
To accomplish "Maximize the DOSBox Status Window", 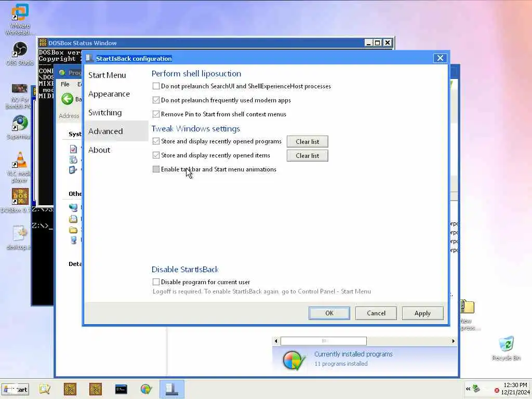I will 378,43.
